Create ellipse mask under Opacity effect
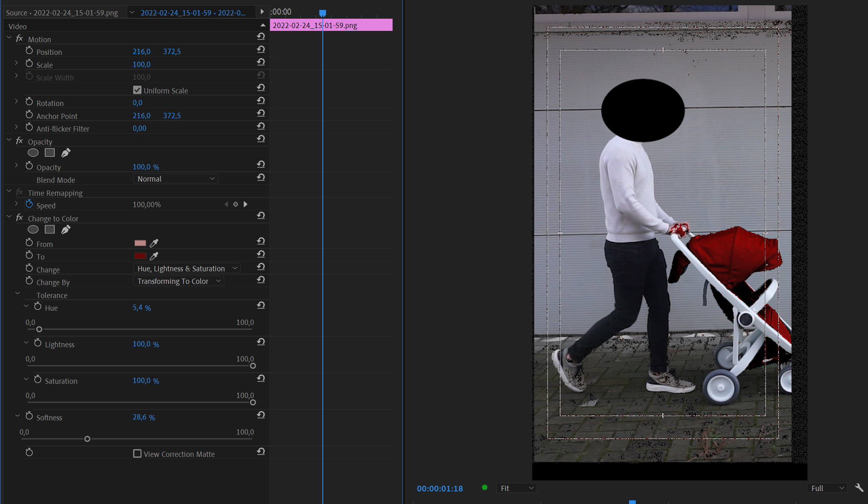The image size is (868, 504). point(33,153)
